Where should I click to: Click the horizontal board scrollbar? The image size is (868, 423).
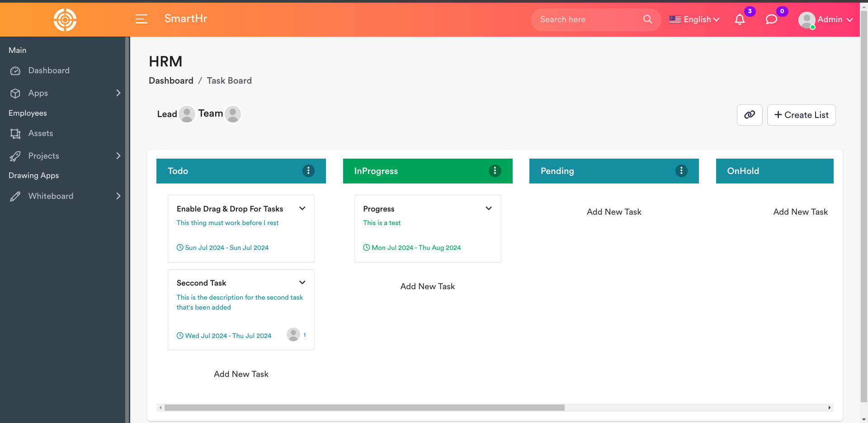pos(364,408)
